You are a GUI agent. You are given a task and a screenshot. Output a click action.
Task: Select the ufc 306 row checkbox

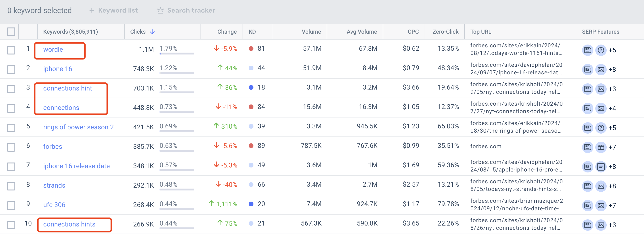[11, 205]
